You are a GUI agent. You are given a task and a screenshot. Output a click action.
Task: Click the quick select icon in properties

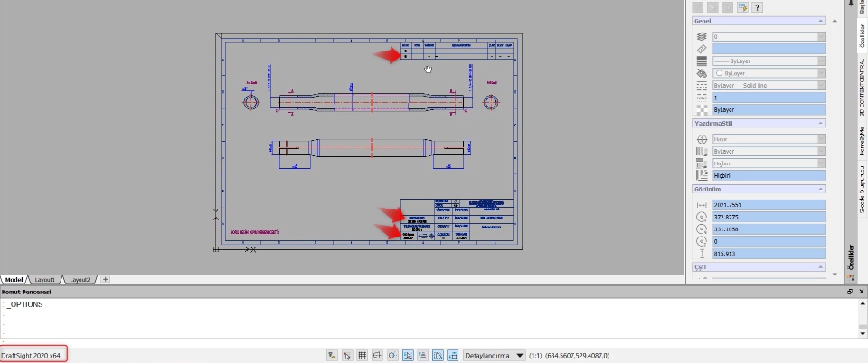click(742, 7)
